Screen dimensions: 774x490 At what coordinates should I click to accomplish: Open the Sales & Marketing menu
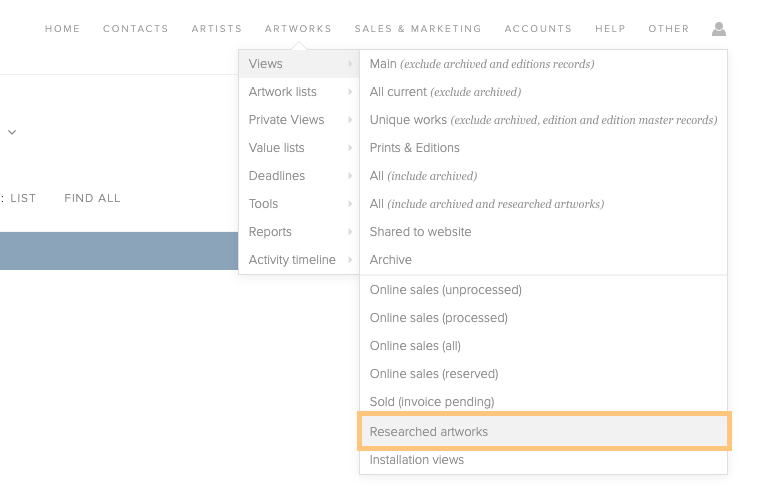418,29
